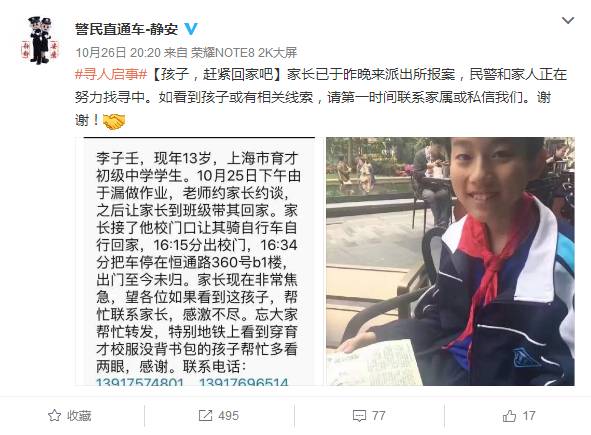Click the star icon to favorite the post
This screenshot has width=591, height=435.
click(55, 415)
